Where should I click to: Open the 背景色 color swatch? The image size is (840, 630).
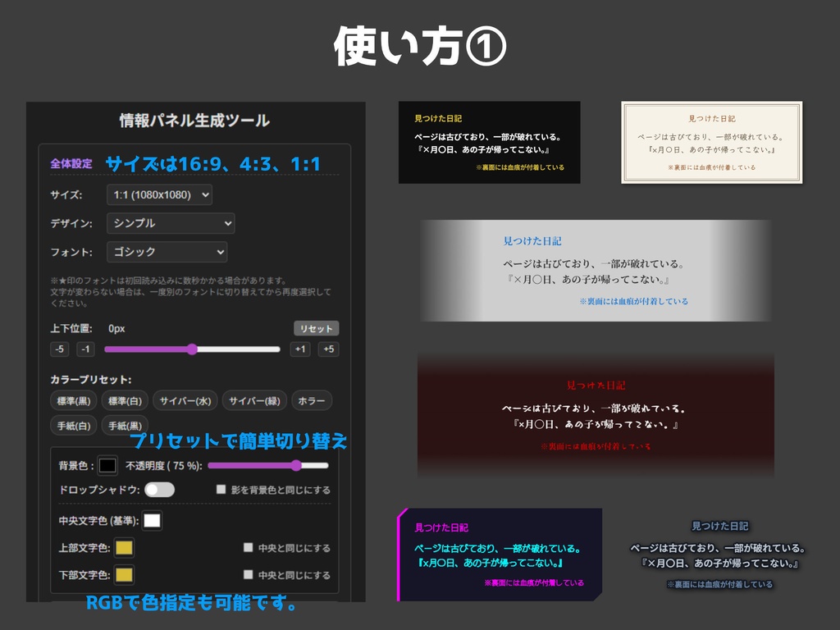(106, 463)
